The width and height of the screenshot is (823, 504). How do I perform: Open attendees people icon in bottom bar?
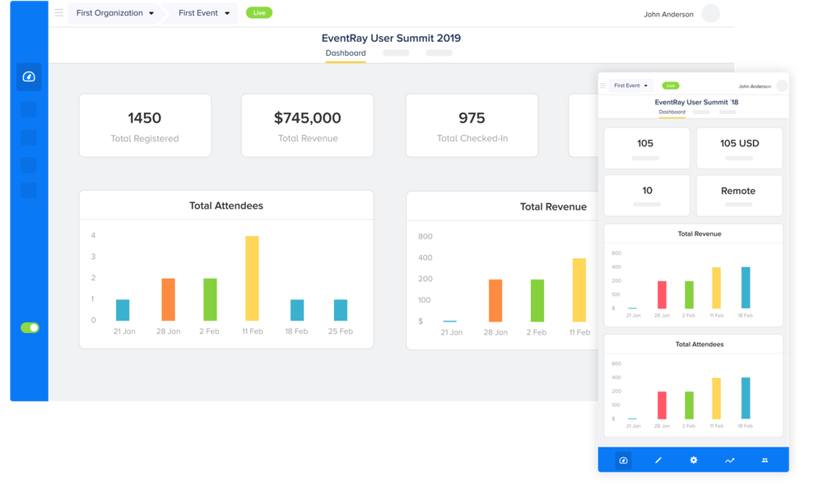765,460
